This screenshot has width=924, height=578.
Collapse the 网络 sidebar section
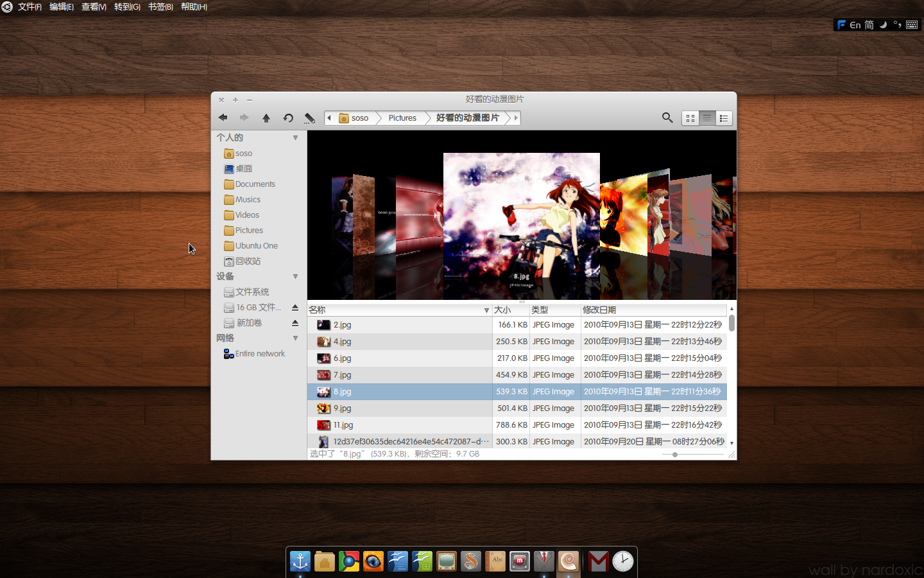pos(295,338)
